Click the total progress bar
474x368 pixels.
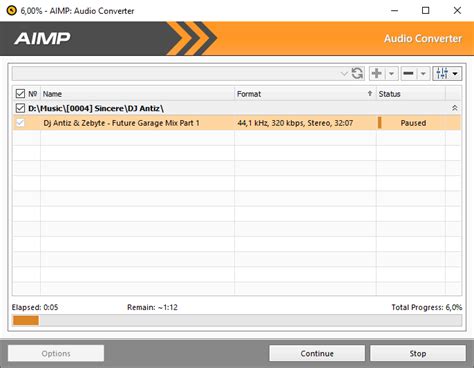coord(237,320)
